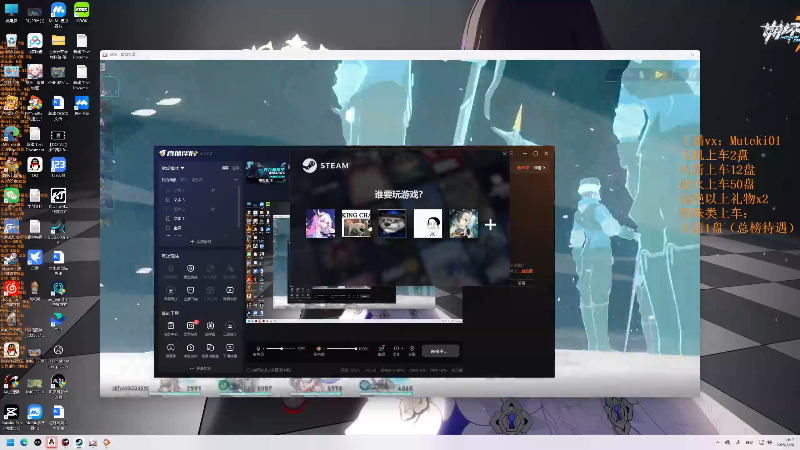Viewport: 800px width, 450px height.
Task: Select the KING CHA dog avatar profile
Action: point(356,223)
